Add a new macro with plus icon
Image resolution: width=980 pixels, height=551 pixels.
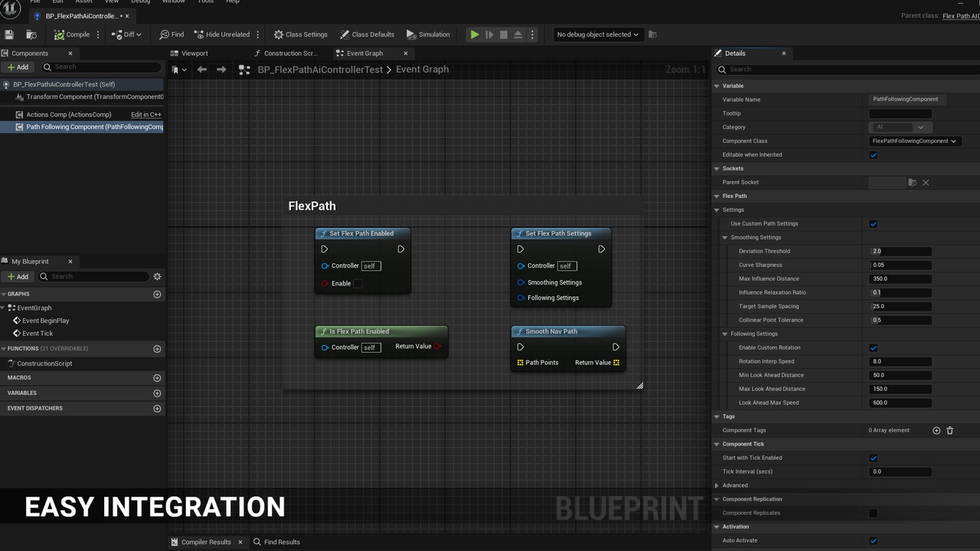[157, 378]
